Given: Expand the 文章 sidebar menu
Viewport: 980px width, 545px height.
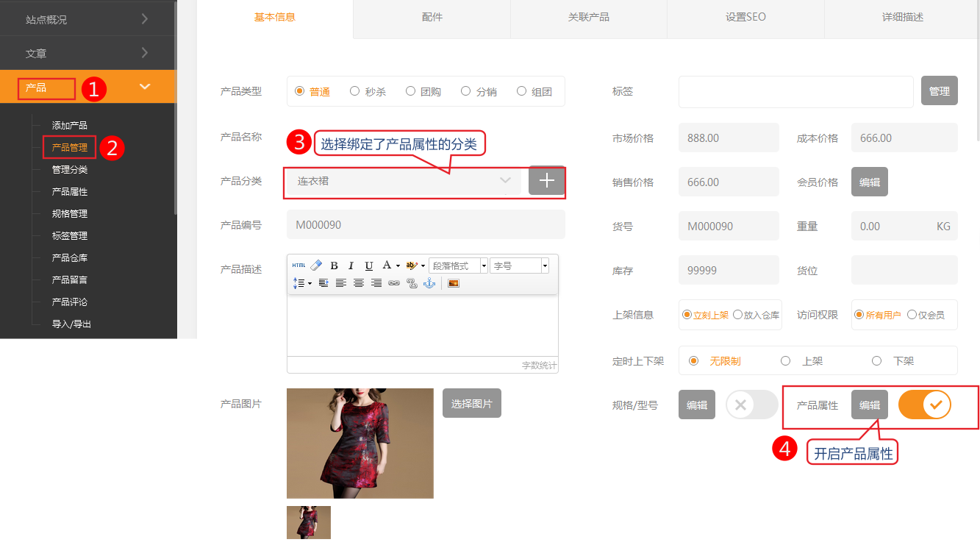Looking at the screenshot, I should pos(87,53).
